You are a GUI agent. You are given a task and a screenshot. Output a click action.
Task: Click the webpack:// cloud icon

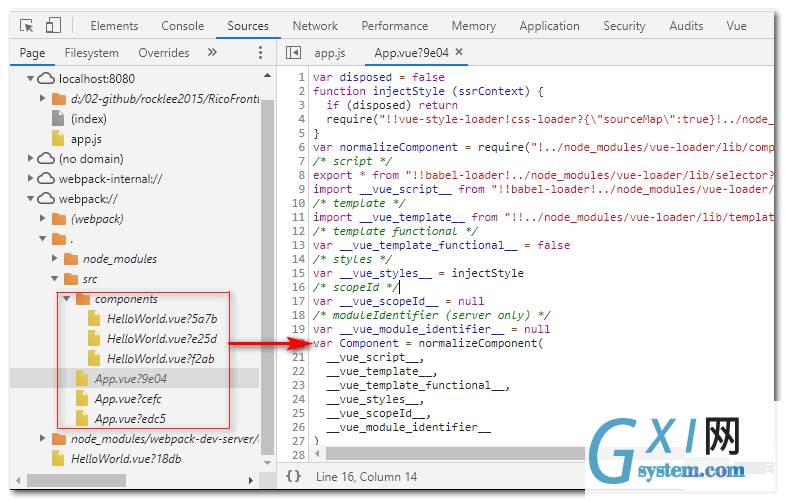pos(46,199)
